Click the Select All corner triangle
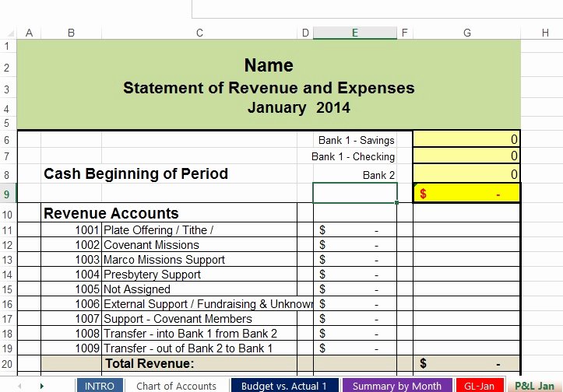This screenshot has width=563, height=392. pyautogui.click(x=10, y=33)
